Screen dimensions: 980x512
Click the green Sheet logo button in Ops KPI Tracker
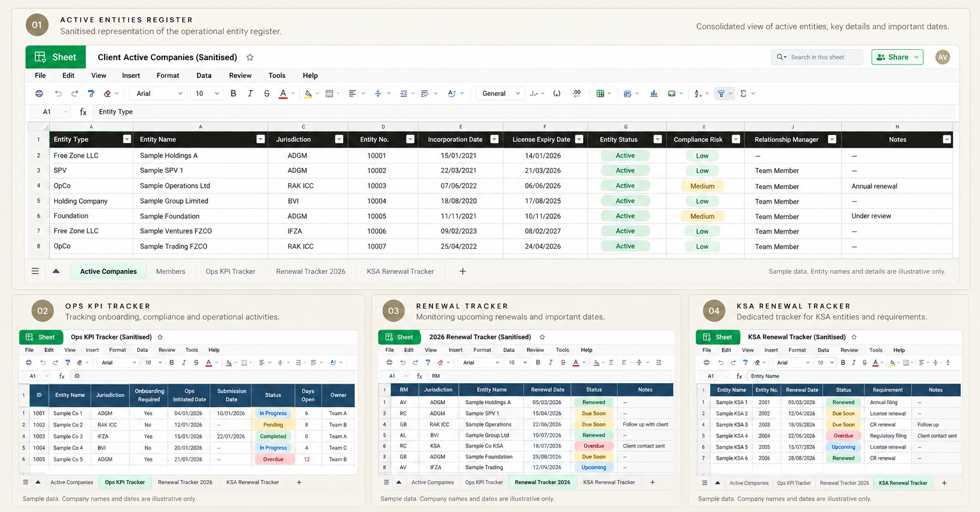[x=40, y=337]
